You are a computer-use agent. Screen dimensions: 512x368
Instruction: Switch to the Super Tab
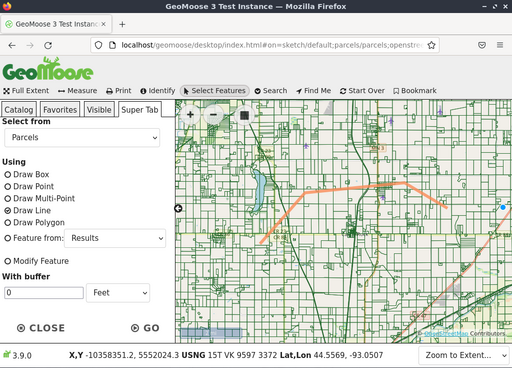(x=140, y=110)
